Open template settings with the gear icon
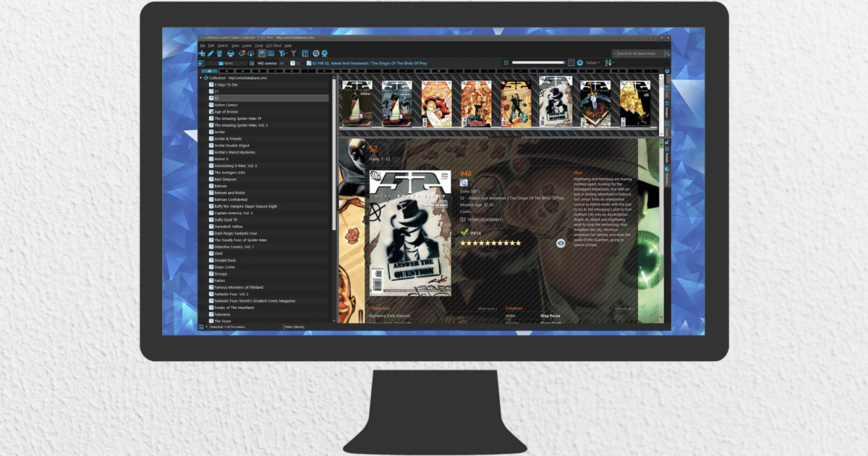The height and width of the screenshot is (456, 868). [579, 63]
